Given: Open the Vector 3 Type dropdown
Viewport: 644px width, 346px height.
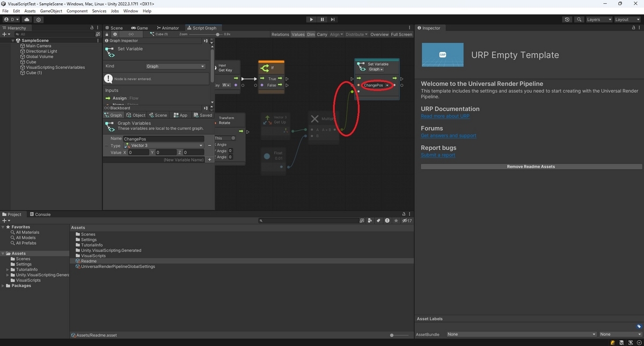Looking at the screenshot, I should pos(163,145).
